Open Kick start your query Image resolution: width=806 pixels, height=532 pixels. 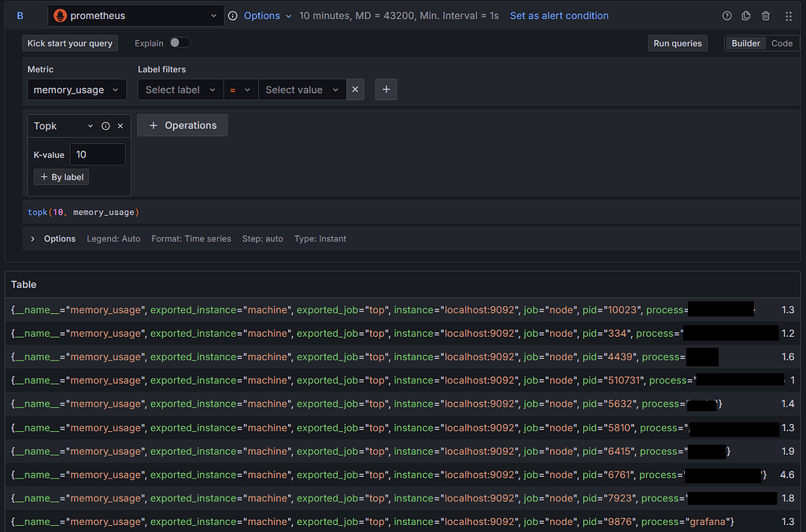tap(70, 43)
